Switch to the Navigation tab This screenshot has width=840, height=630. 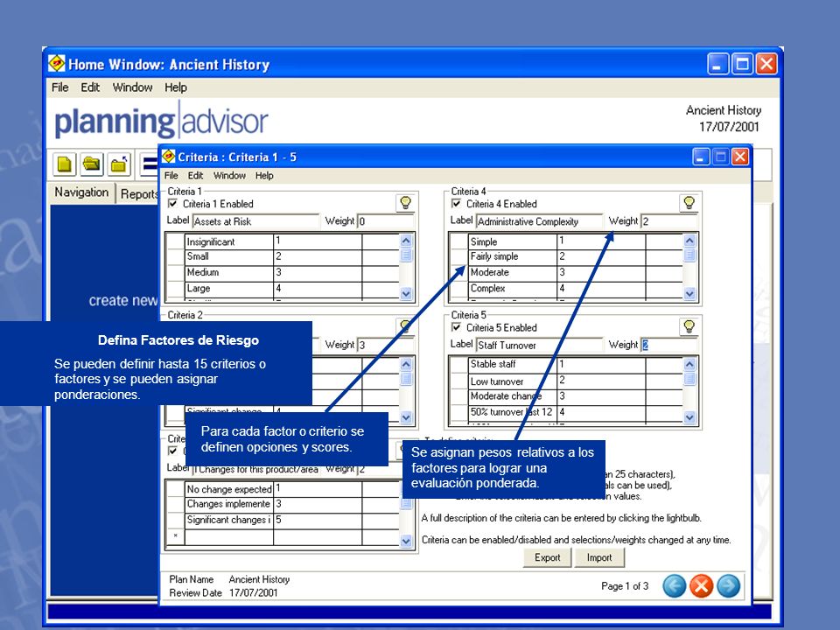coord(81,192)
